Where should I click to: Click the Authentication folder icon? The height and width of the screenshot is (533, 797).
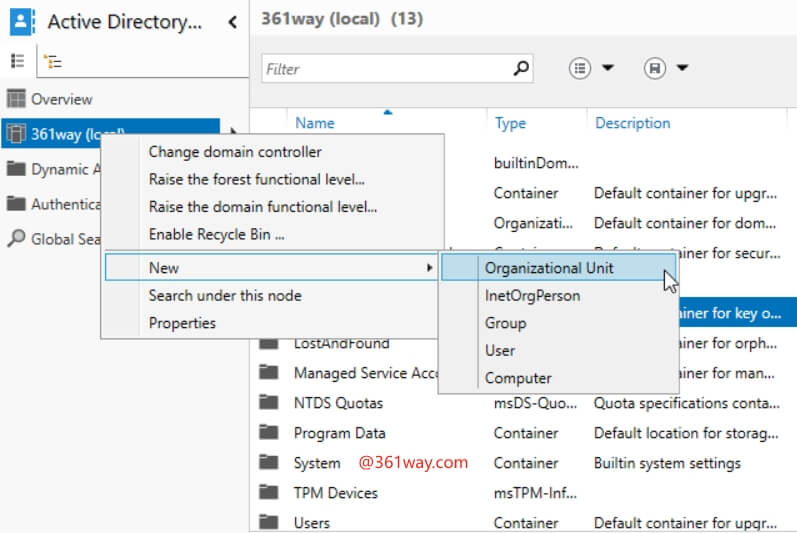16,203
